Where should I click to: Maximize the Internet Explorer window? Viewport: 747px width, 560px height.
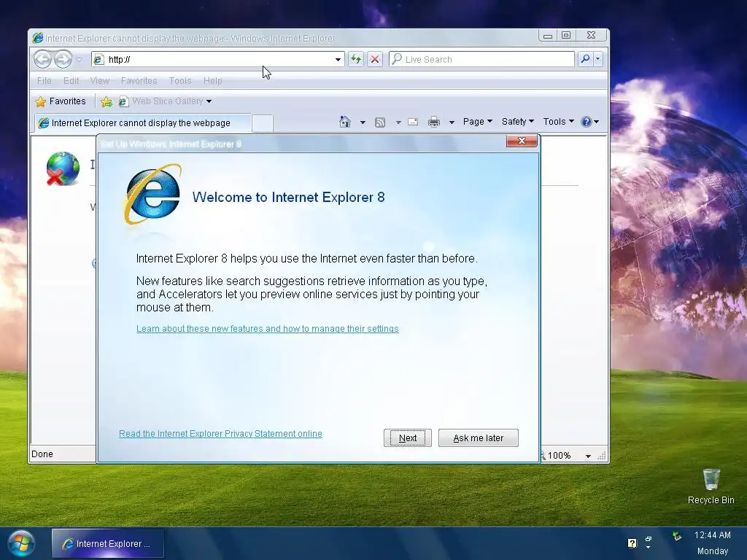coord(566,36)
